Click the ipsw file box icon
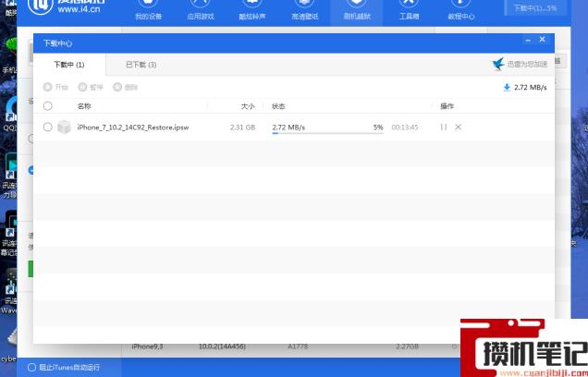This screenshot has height=377, width=588. (x=64, y=127)
